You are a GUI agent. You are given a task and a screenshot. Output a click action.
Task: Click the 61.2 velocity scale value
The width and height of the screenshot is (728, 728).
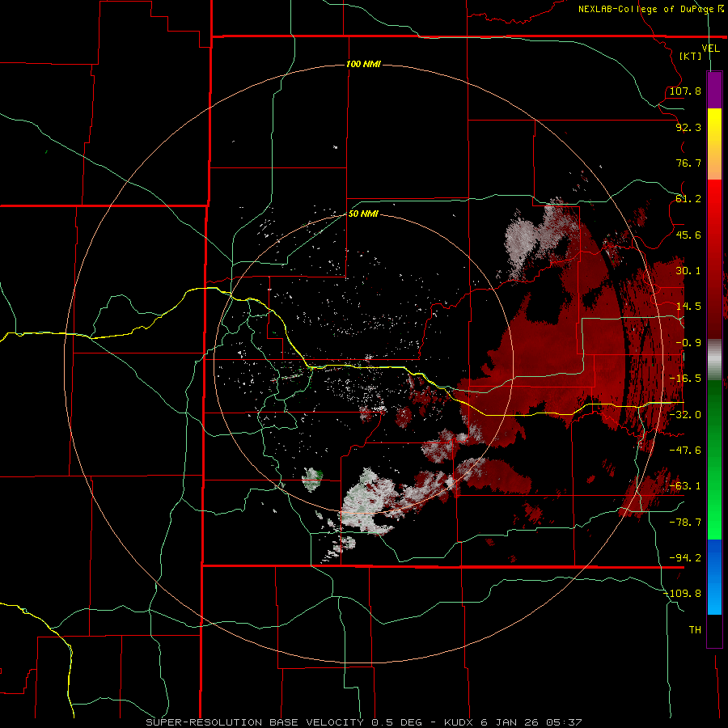click(x=688, y=199)
